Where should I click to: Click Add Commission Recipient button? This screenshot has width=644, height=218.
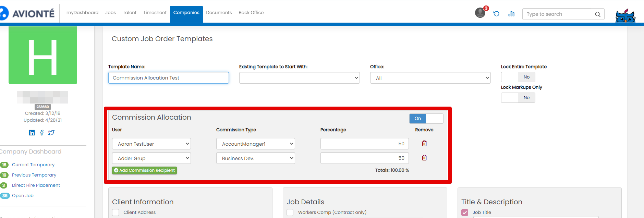(x=144, y=170)
